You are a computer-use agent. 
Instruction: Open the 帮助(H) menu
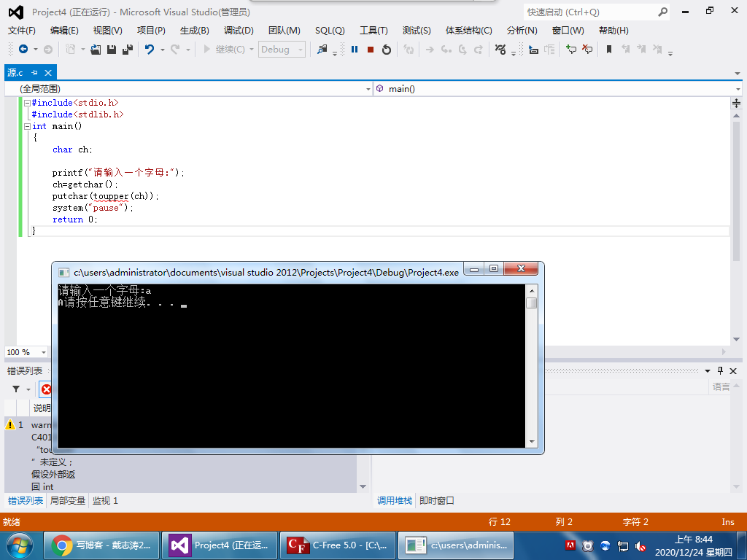pyautogui.click(x=614, y=31)
